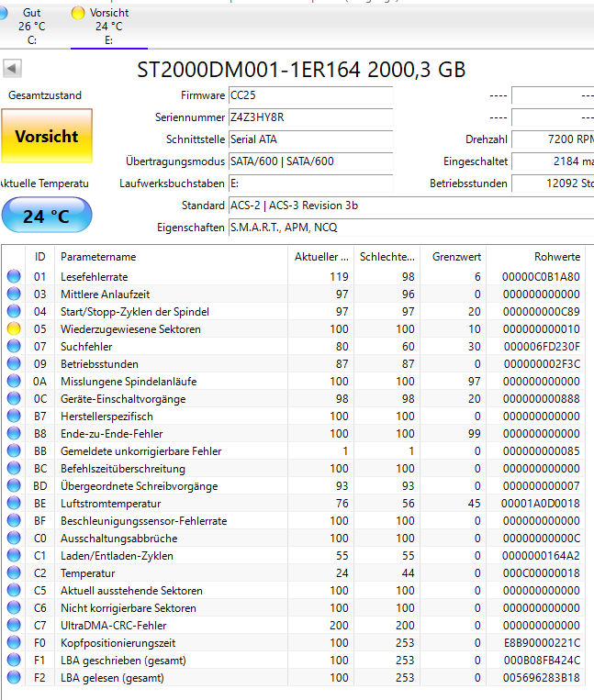
Task: Click the blue status icon for Mittlere Anlaufzeit
Action: (x=14, y=294)
